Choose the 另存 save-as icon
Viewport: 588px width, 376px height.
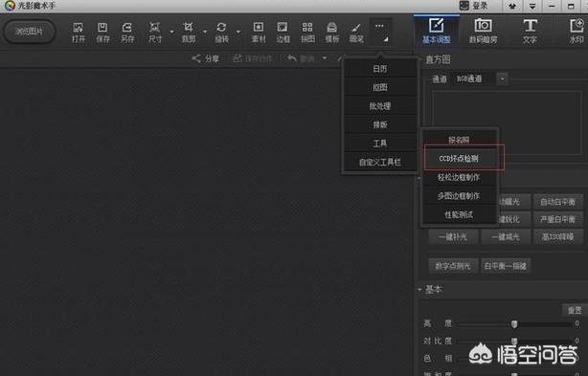pyautogui.click(x=127, y=33)
